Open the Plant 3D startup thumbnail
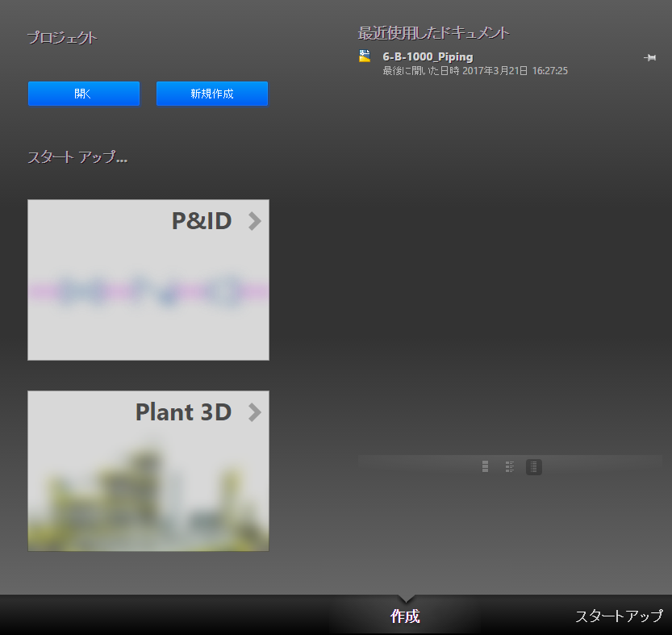This screenshot has height=635, width=672. point(148,470)
